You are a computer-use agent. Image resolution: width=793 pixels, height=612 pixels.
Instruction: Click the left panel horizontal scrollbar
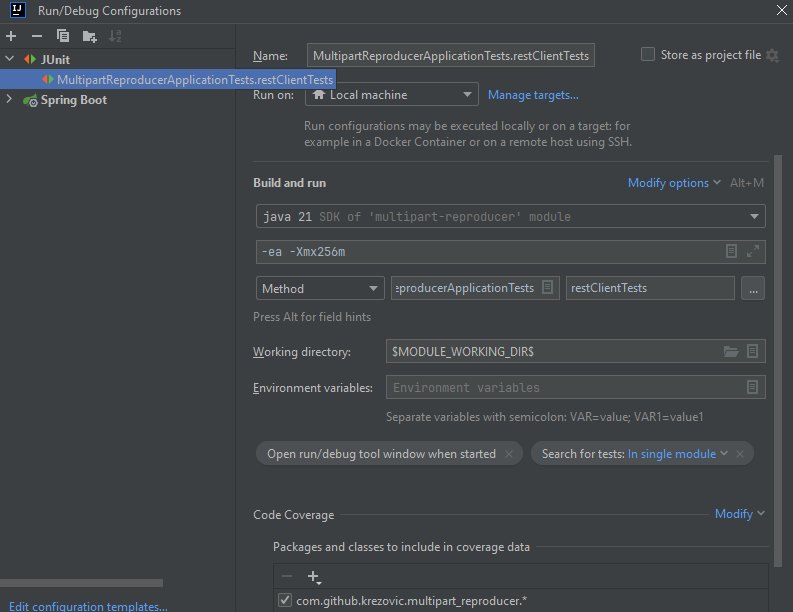(81, 583)
